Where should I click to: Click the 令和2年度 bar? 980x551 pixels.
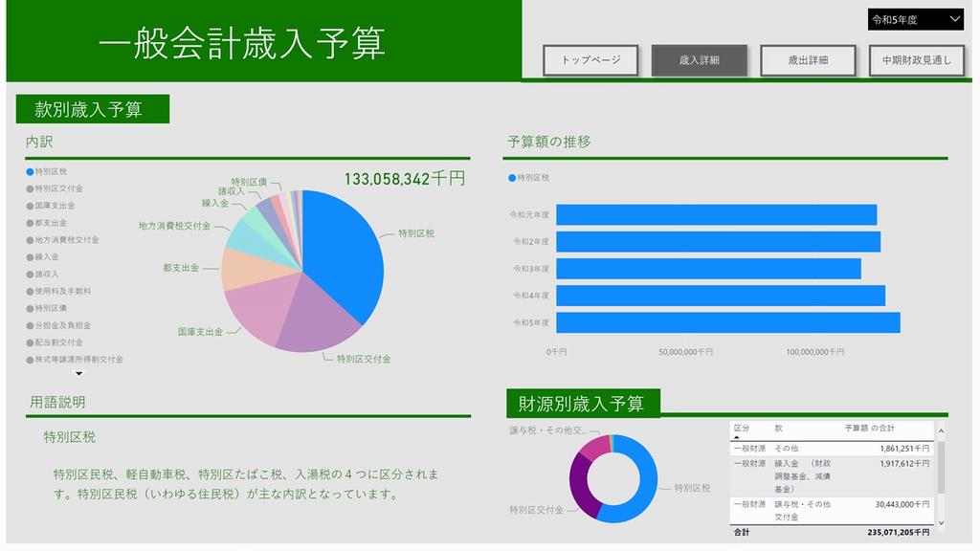tap(718, 242)
